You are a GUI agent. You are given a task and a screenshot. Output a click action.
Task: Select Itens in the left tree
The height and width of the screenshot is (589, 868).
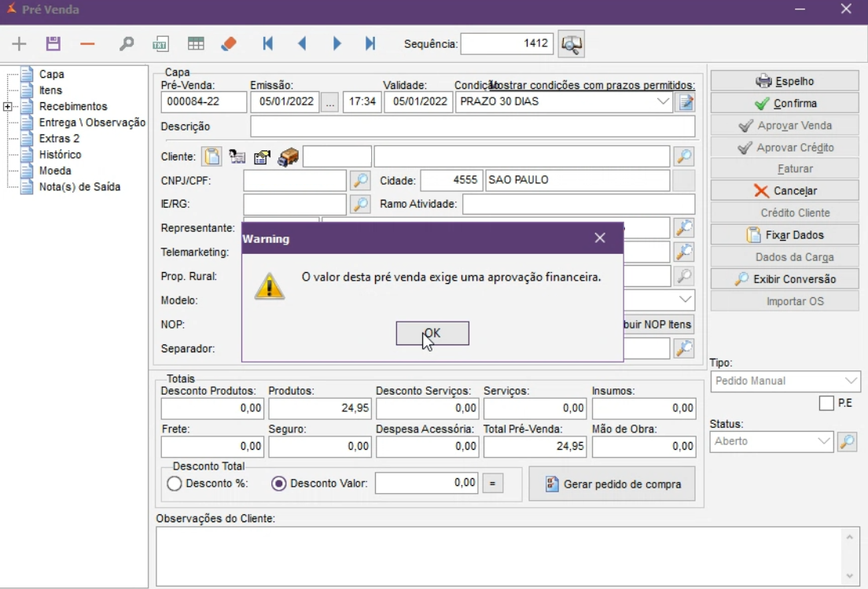pos(50,90)
